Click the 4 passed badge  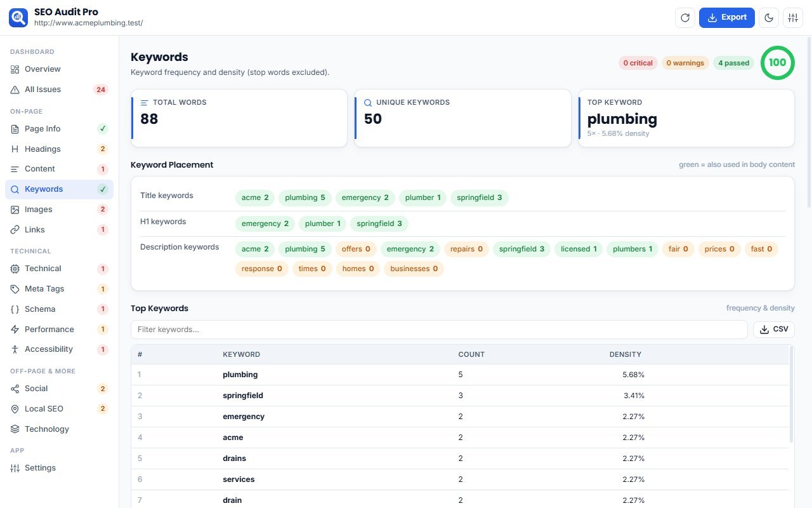click(733, 63)
